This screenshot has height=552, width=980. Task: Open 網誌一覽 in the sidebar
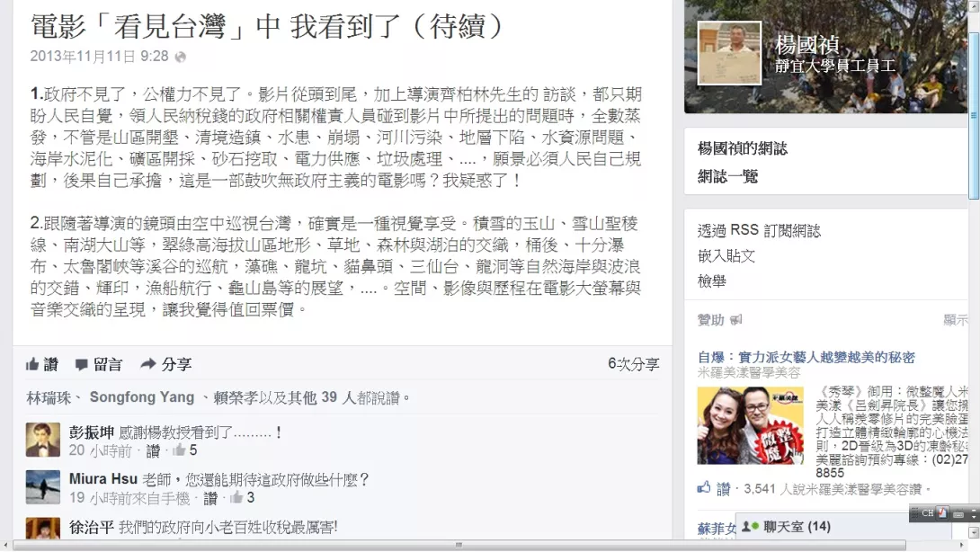(727, 177)
